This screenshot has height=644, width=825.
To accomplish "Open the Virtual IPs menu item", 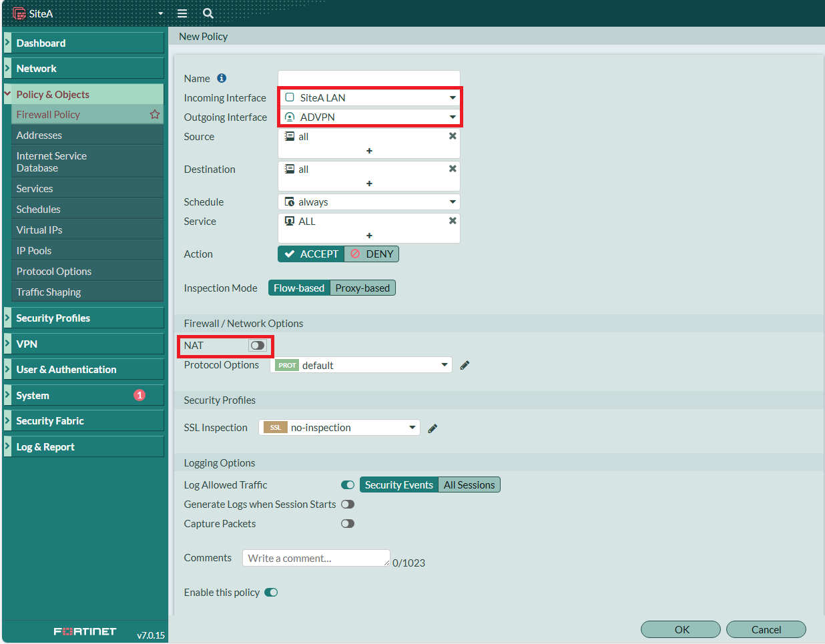I will click(87, 230).
